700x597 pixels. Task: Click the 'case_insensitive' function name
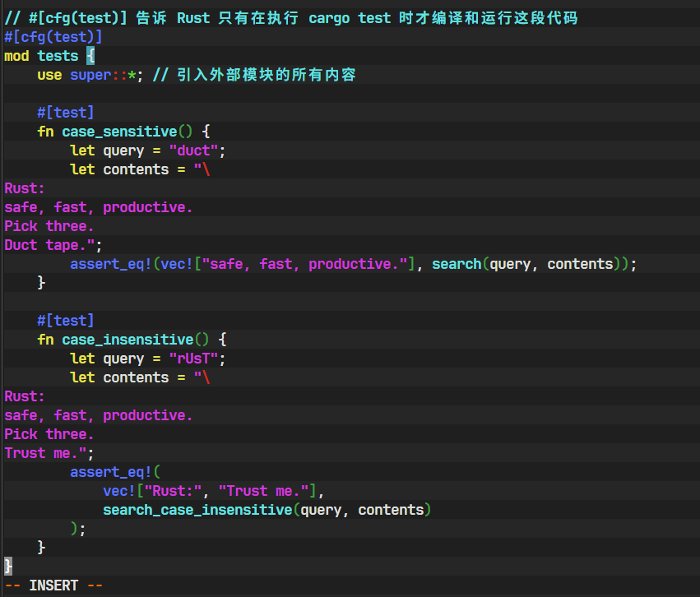click(x=127, y=340)
